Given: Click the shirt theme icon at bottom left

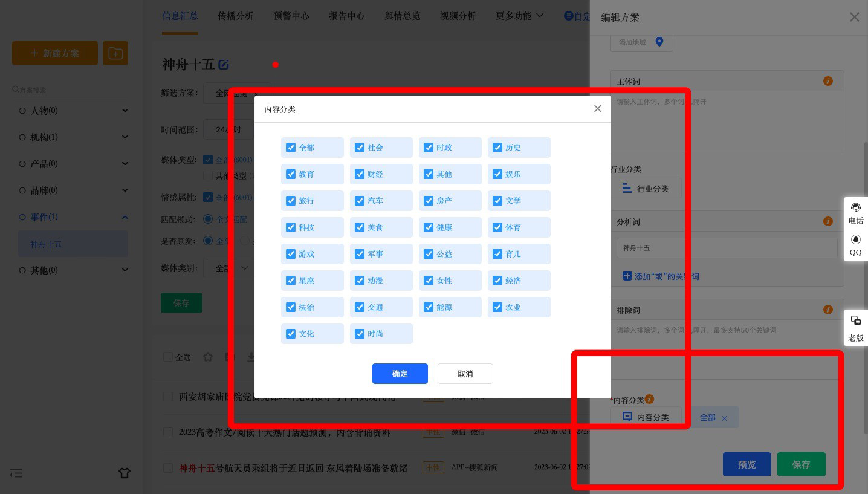Looking at the screenshot, I should click(125, 473).
